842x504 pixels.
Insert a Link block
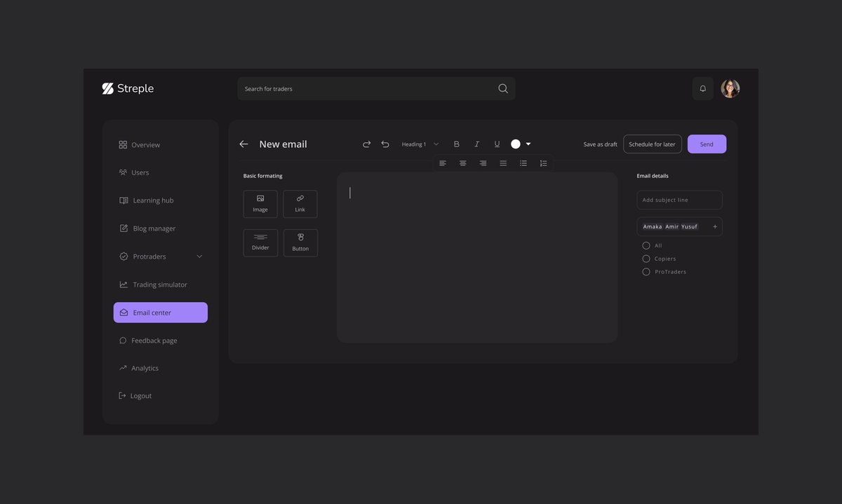300,204
